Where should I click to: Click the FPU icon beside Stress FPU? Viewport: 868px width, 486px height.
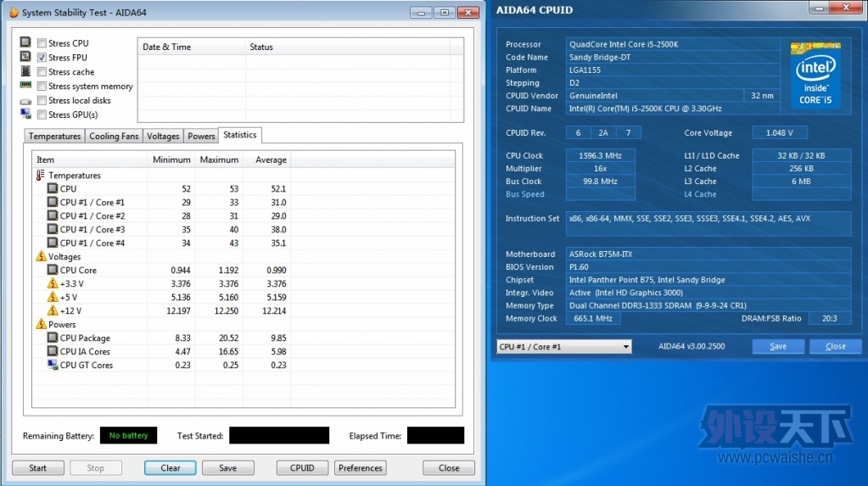click(x=25, y=57)
